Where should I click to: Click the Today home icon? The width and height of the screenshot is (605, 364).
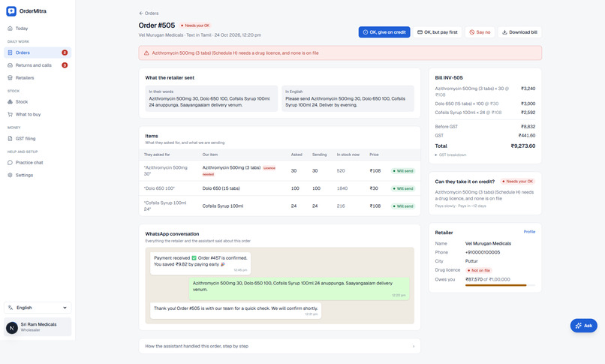10,29
